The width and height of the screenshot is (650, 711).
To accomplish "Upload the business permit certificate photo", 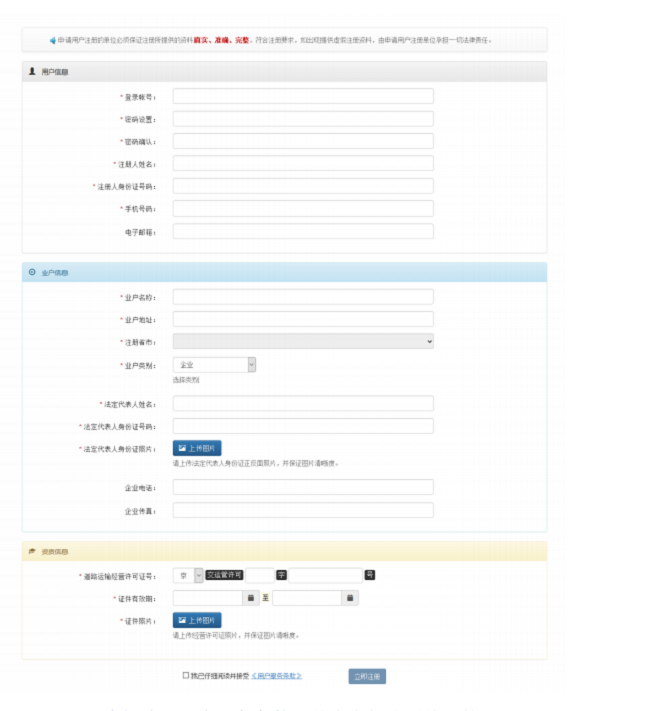I will pos(197,620).
